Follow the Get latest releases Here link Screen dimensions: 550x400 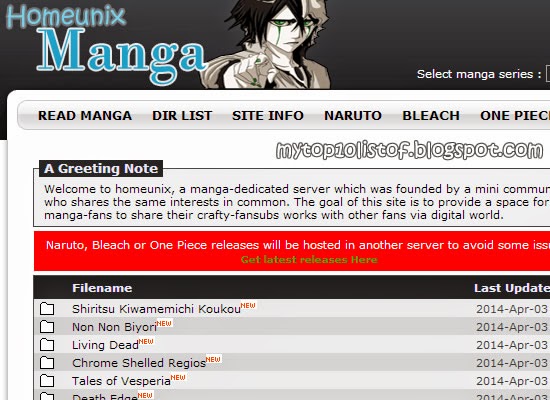click(309, 260)
